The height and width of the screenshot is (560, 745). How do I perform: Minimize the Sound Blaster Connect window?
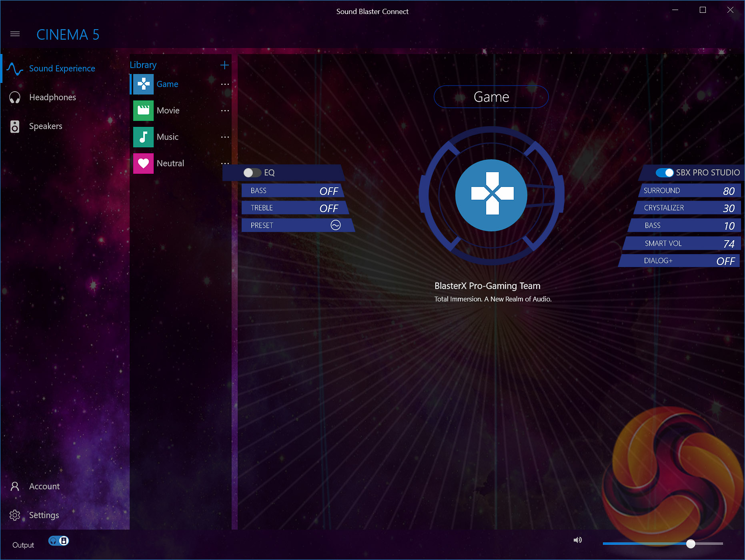coord(675,10)
